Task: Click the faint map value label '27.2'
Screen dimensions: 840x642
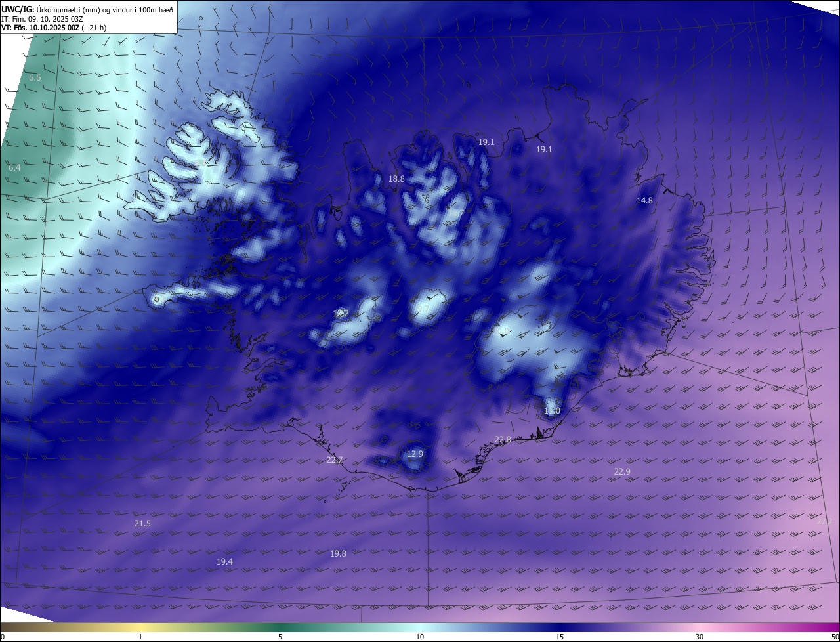Action: tap(824, 521)
